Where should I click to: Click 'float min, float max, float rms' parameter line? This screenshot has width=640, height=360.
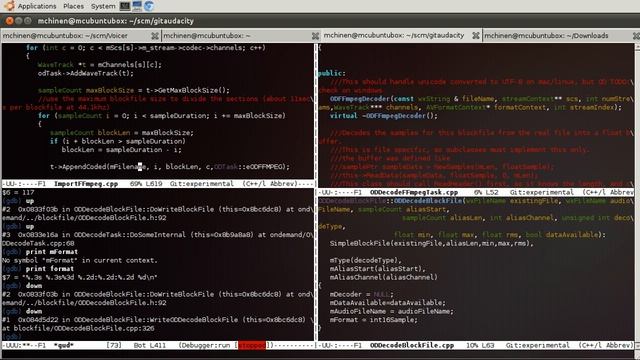tap(500, 235)
